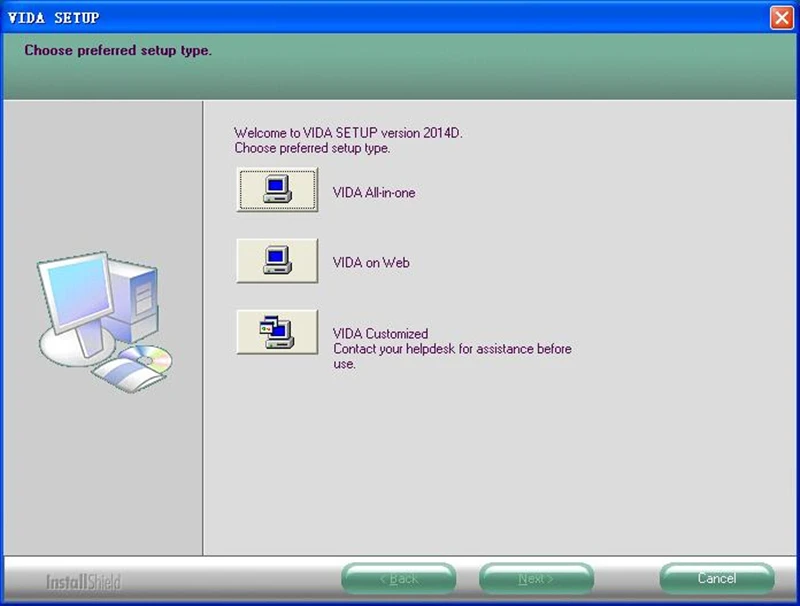
Task: Click the InstallShield logo at the bottom left
Action: click(x=84, y=582)
